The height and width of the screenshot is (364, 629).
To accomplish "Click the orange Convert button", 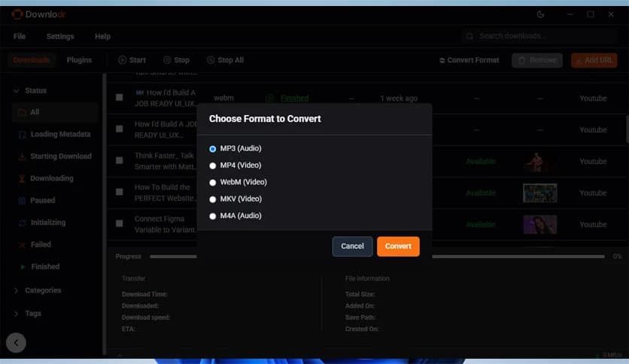I will [398, 246].
